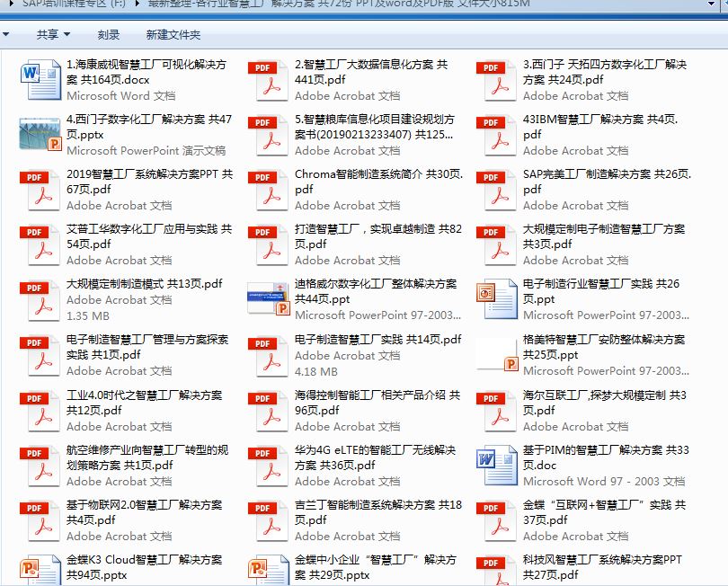
Task: Select file name 迪格威尔数字化工厂整体解决方案 共44页.ppt
Action: pos(376,291)
